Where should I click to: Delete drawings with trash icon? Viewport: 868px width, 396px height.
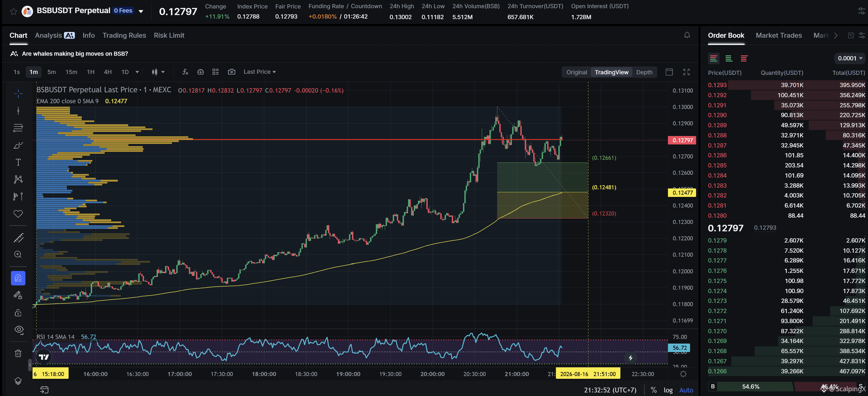pyautogui.click(x=18, y=353)
